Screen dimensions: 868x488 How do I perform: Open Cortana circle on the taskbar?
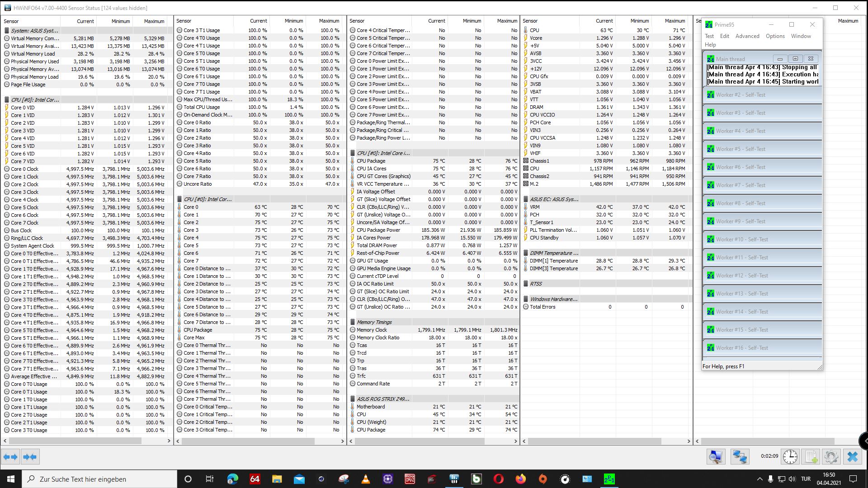188,479
